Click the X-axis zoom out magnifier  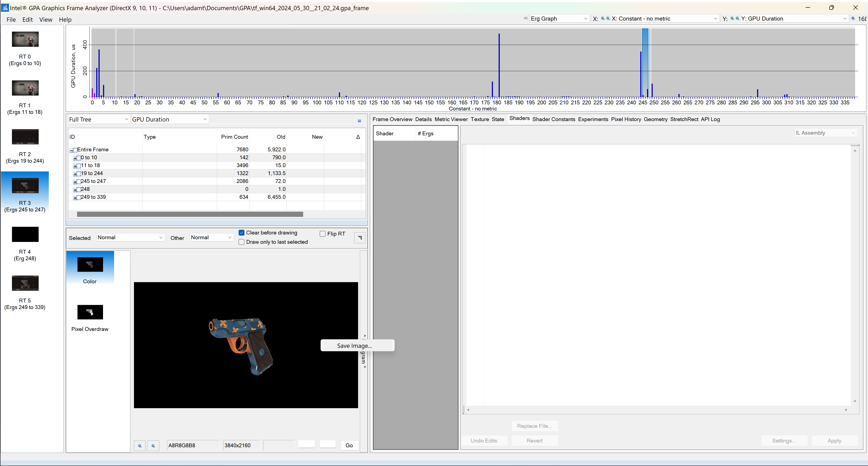point(608,19)
